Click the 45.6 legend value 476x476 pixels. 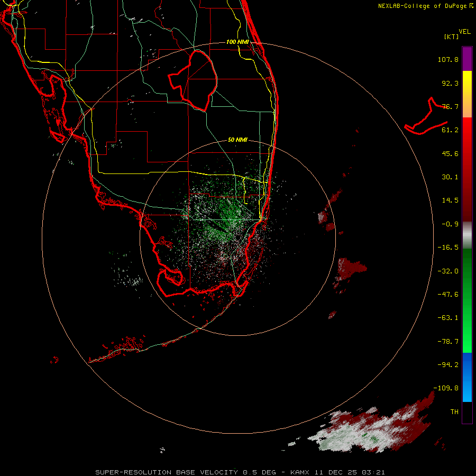tap(450, 153)
